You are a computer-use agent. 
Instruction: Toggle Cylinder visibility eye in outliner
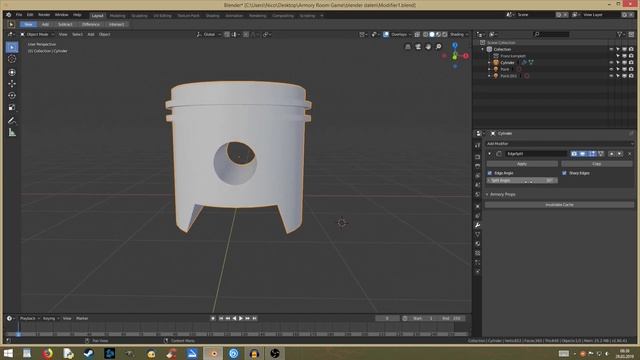click(611, 62)
